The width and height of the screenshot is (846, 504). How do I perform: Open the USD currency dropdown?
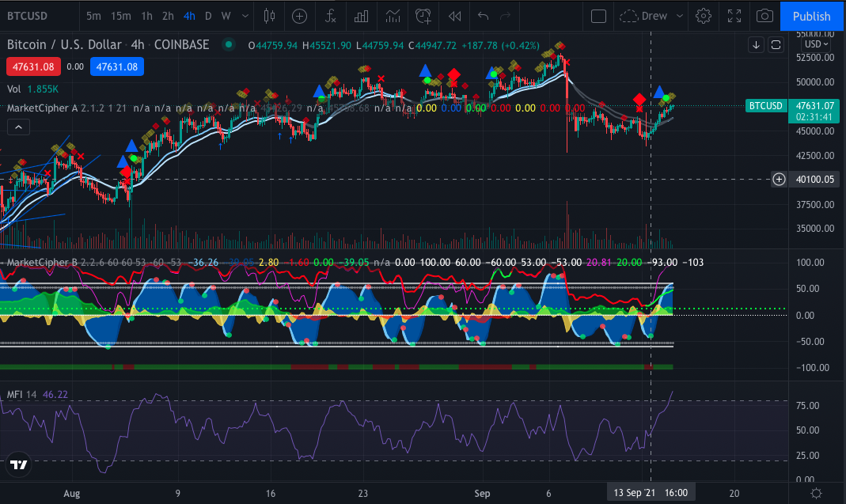pos(817,44)
